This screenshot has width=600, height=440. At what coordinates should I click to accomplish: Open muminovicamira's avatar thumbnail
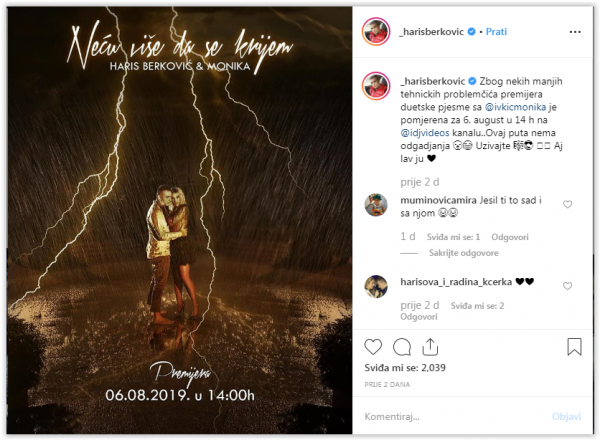pyautogui.click(x=376, y=205)
